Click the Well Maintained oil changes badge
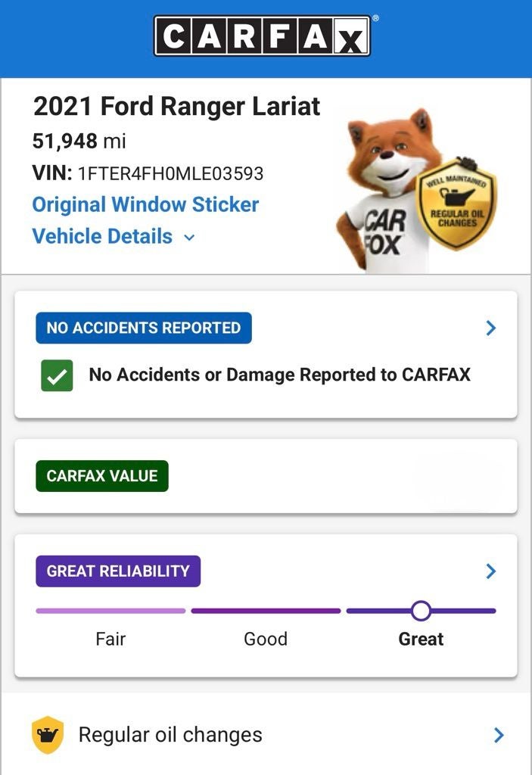Viewport: 532px width, 775px height. tap(457, 204)
